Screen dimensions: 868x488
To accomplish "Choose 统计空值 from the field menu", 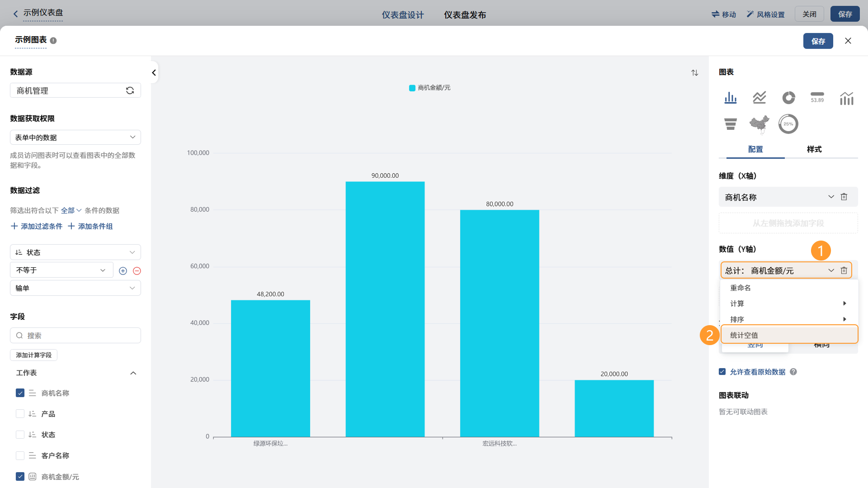I will click(x=789, y=335).
